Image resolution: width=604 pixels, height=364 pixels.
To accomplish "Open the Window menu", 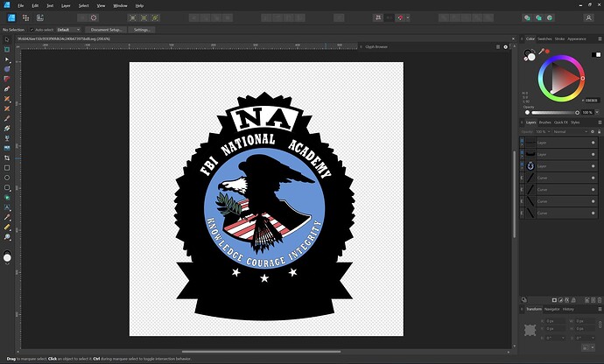I will [x=120, y=6].
